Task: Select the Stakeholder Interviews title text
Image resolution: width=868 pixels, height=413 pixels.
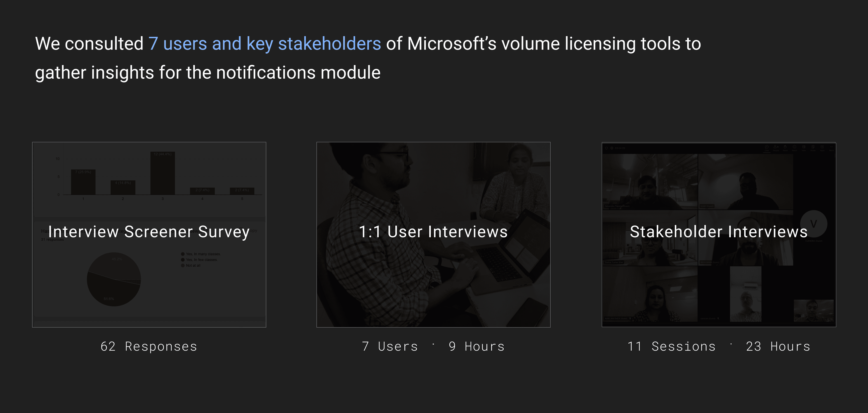Action: 718,232
